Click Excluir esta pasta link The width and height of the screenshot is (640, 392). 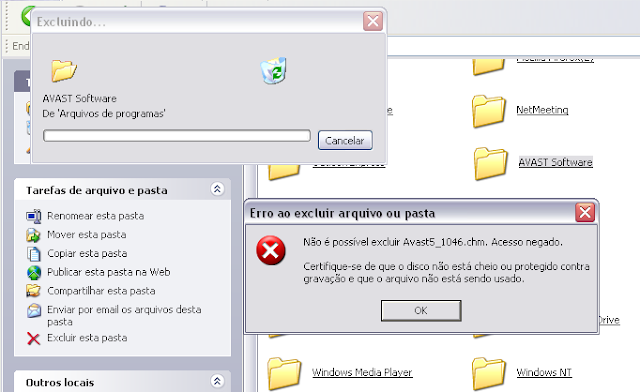click(x=87, y=338)
